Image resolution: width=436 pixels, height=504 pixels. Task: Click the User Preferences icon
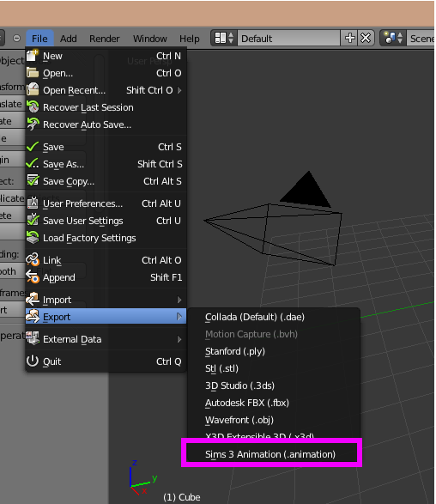pos(33,203)
